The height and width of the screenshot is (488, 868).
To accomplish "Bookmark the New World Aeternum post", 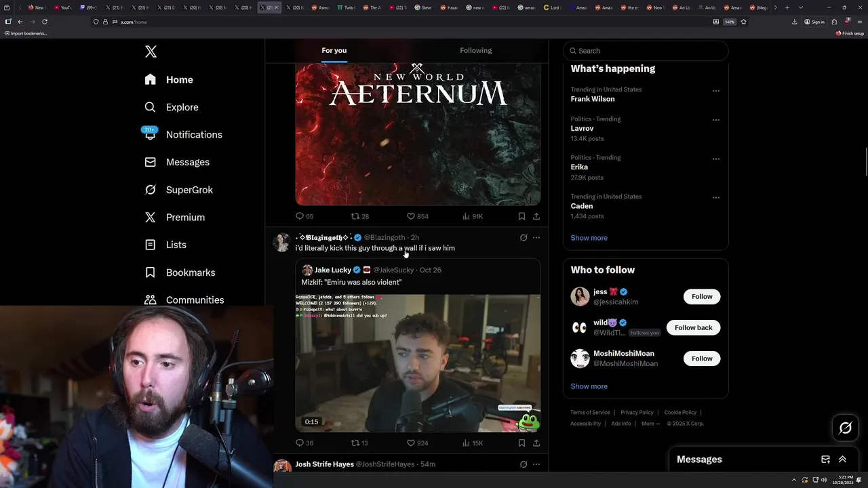I will pos(521,216).
